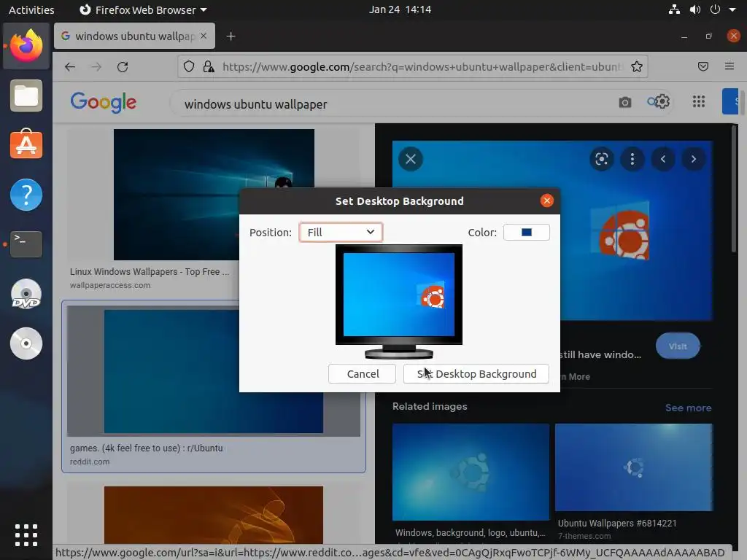
Task: Show Applications grid in dock
Action: click(x=26, y=535)
